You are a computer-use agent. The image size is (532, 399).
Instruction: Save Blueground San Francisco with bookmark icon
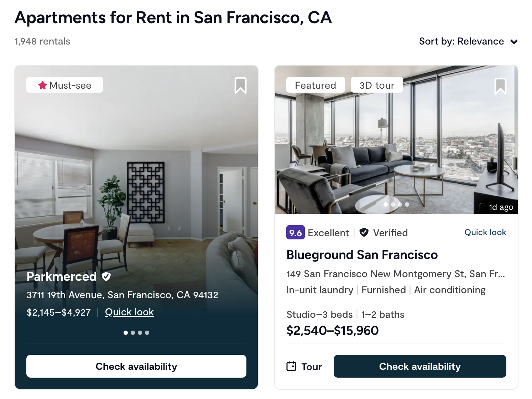click(x=500, y=86)
